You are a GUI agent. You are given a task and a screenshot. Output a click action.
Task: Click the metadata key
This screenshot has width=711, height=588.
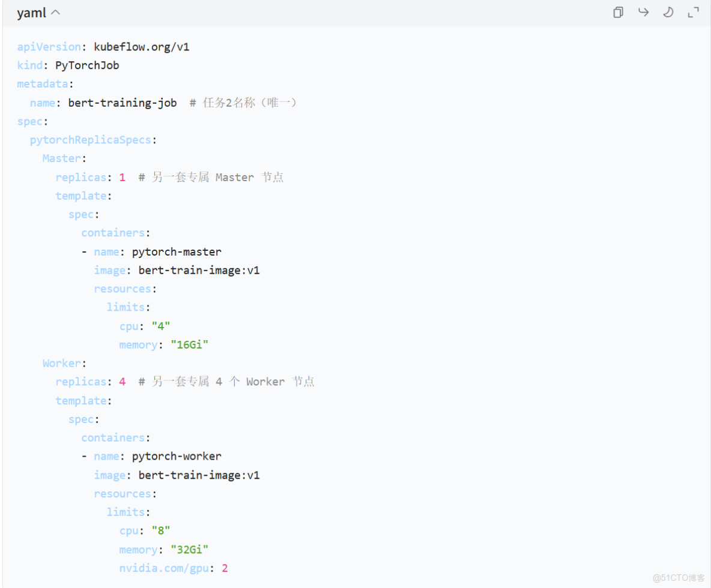tap(44, 84)
